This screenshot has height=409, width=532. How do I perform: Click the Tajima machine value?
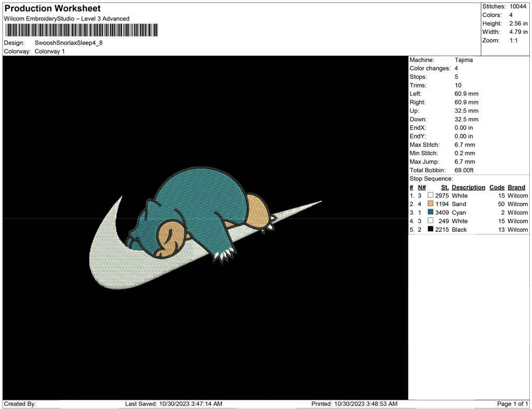[x=463, y=60]
